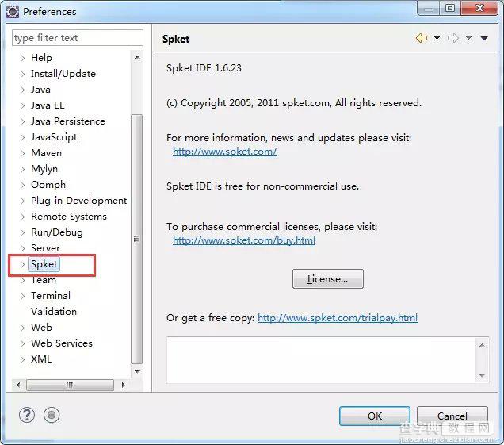Select the Maven category

pyautogui.click(x=46, y=153)
